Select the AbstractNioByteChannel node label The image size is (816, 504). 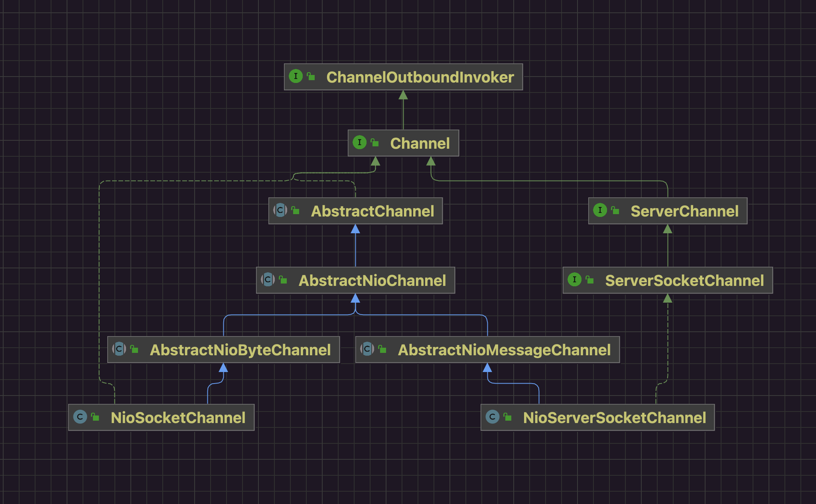tap(240, 350)
